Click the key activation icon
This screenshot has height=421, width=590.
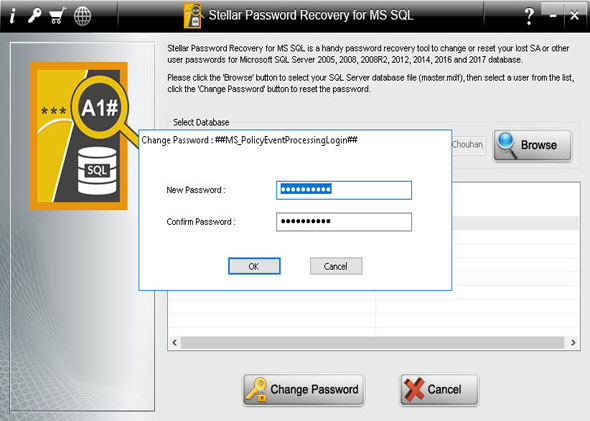(34, 16)
